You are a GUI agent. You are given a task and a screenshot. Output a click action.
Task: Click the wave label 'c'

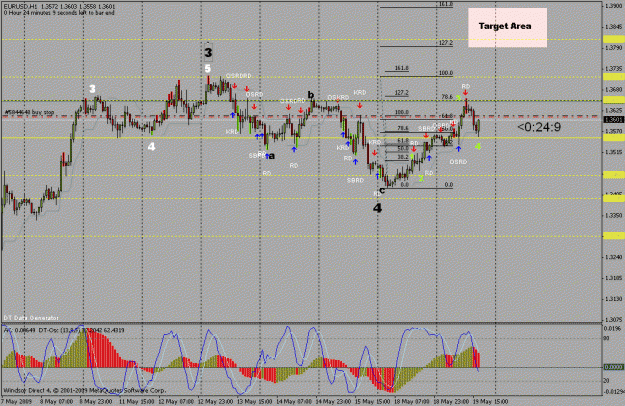click(382, 190)
